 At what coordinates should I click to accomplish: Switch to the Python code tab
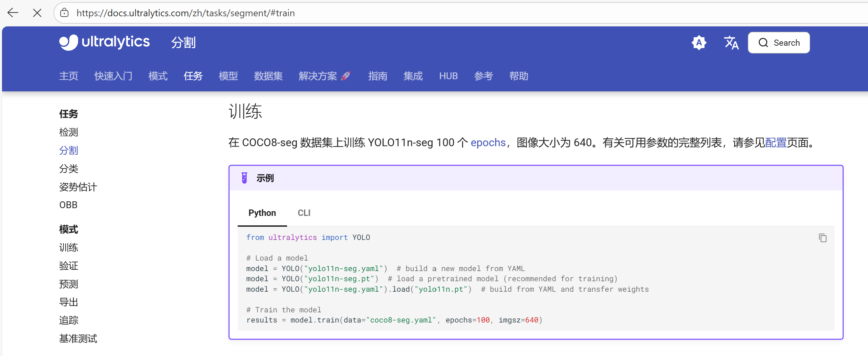pyautogui.click(x=262, y=213)
